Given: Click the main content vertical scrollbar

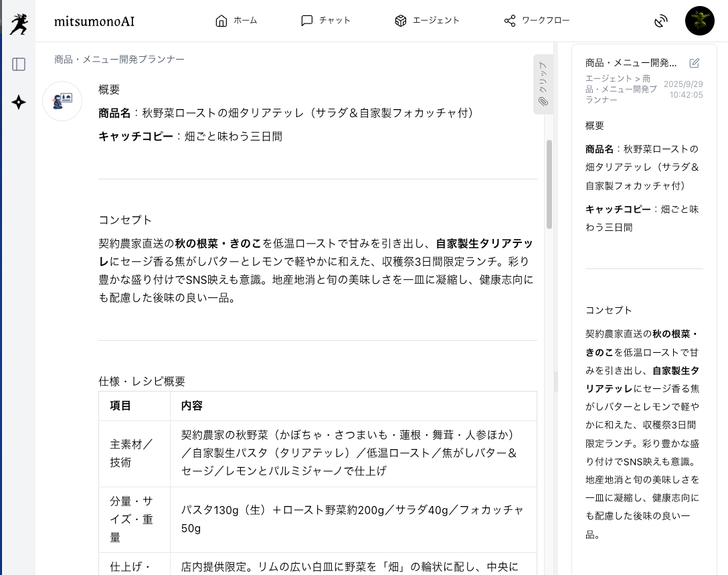Looking at the screenshot, I should click(549, 184).
